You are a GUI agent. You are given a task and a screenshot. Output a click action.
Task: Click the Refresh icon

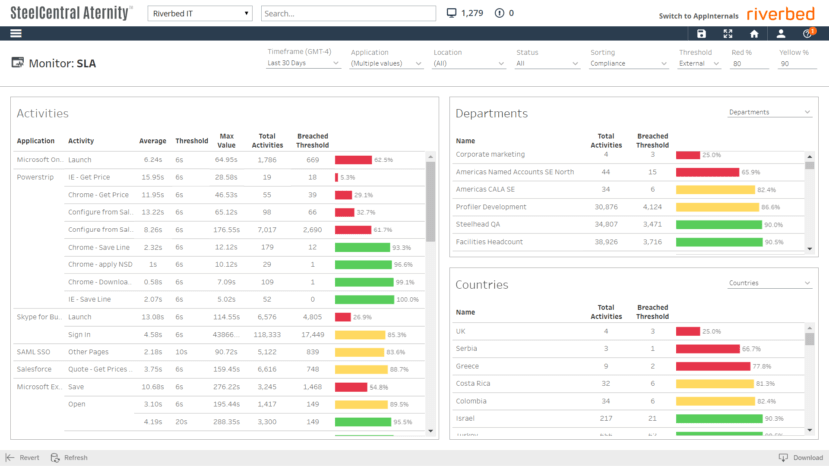click(x=55, y=458)
